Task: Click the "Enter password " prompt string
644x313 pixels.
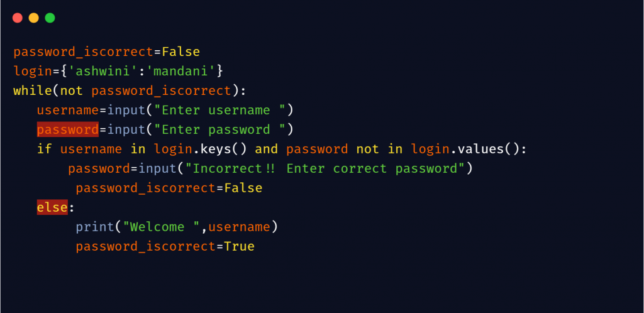Action: (x=224, y=129)
